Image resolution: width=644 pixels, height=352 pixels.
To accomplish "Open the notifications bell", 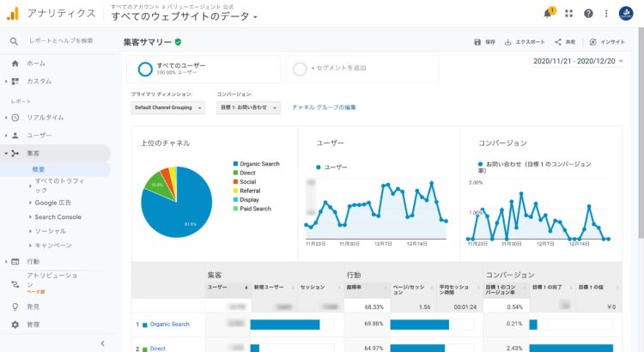I will 548,13.
